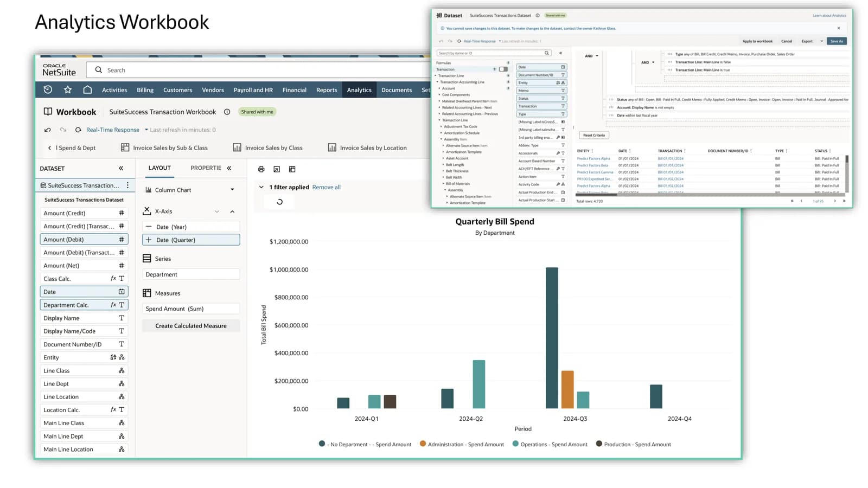The image size is (868, 488).
Task: Remove Date (Year) with its minus icon
Action: pyautogui.click(x=149, y=227)
